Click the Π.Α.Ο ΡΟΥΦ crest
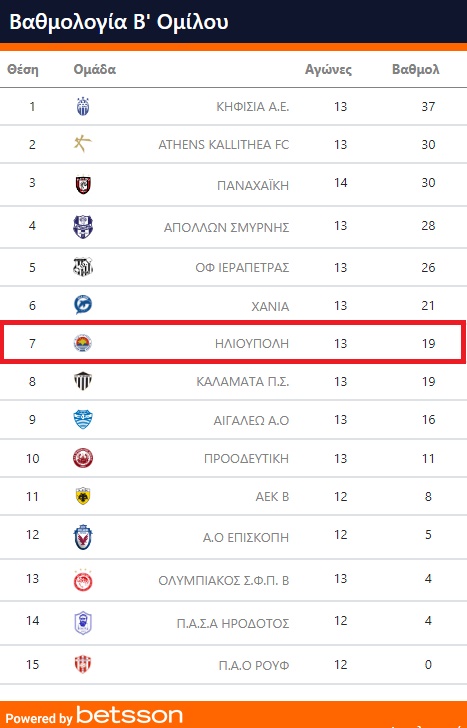The width and height of the screenshot is (467, 728). point(83,664)
